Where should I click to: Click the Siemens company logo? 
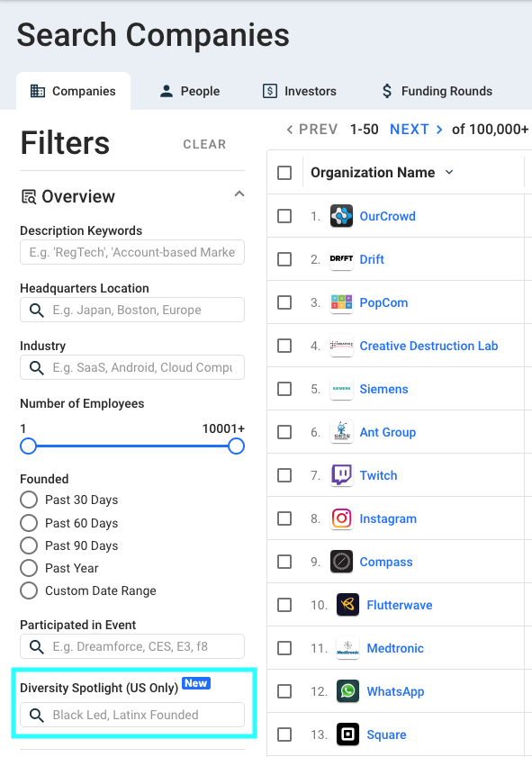coord(341,389)
